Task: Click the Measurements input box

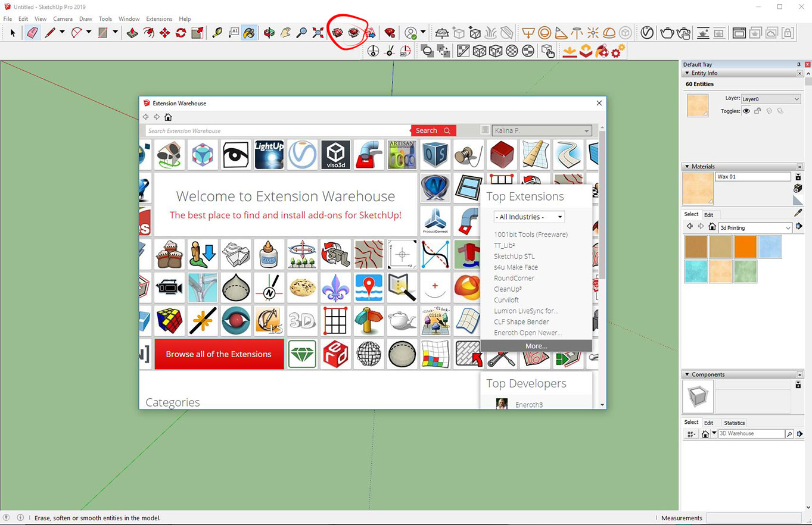Action: pyautogui.click(x=754, y=518)
